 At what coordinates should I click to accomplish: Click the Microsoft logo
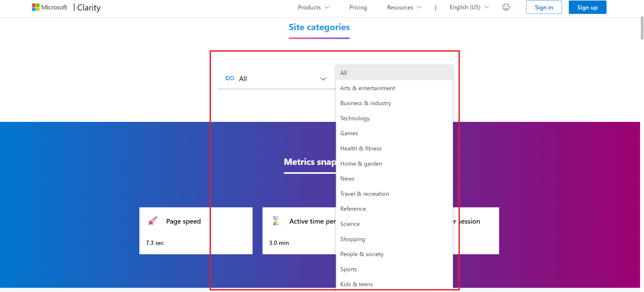coord(49,7)
